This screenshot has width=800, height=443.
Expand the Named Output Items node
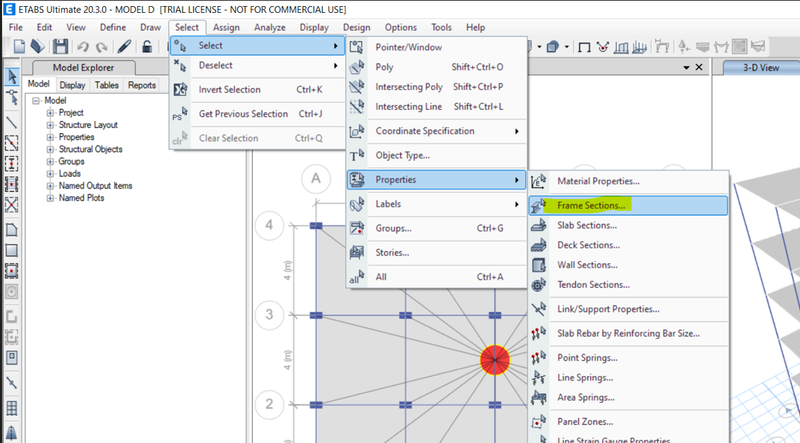(x=50, y=186)
